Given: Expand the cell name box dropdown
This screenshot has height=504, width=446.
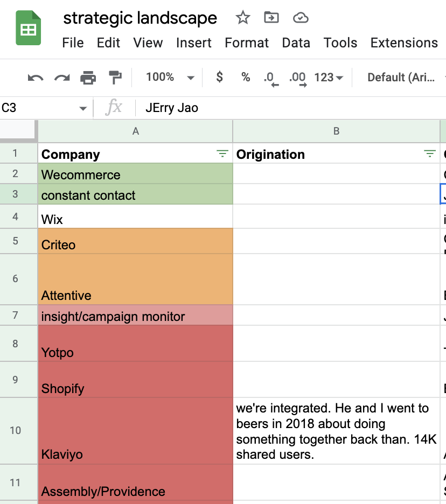Looking at the screenshot, I should pos(83,108).
